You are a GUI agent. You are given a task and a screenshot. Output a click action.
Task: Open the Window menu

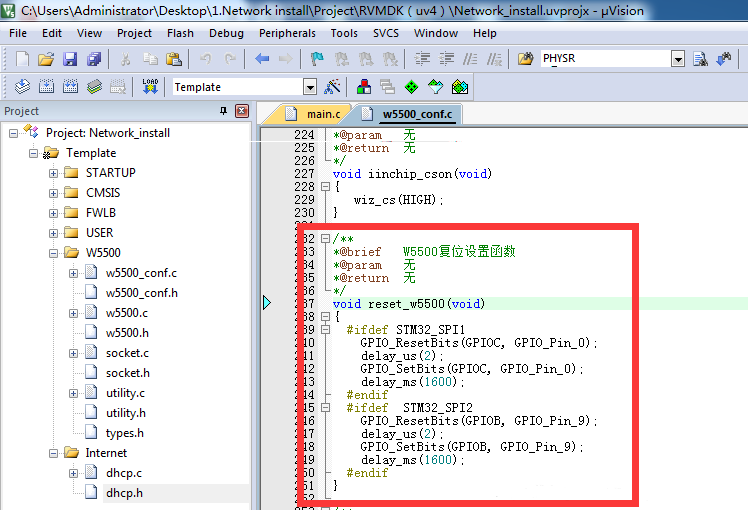pos(436,33)
